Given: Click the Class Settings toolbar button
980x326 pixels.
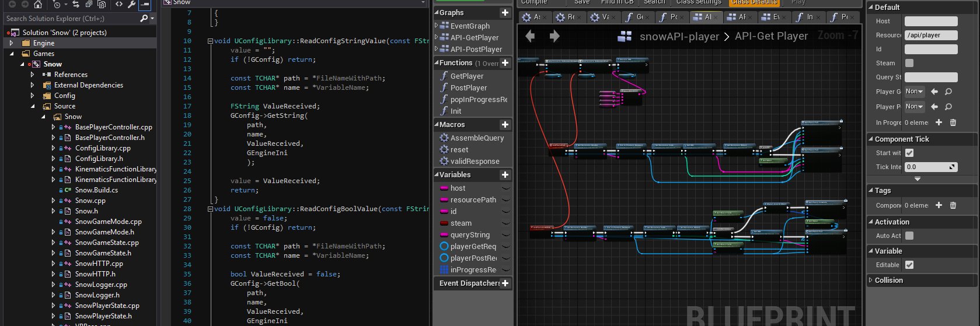Looking at the screenshot, I should tap(699, 2).
